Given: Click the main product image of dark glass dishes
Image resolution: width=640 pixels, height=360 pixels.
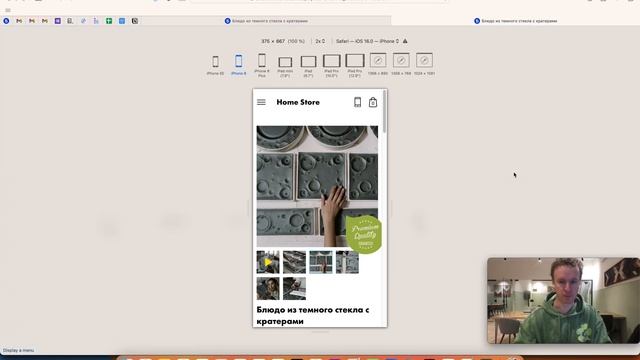Looking at the screenshot, I should 317,186.
